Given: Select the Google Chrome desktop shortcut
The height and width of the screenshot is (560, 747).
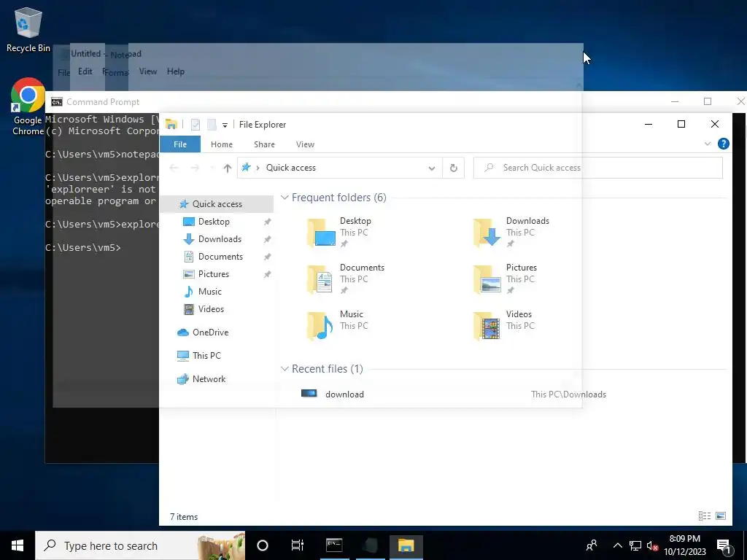Looking at the screenshot, I should [28, 106].
